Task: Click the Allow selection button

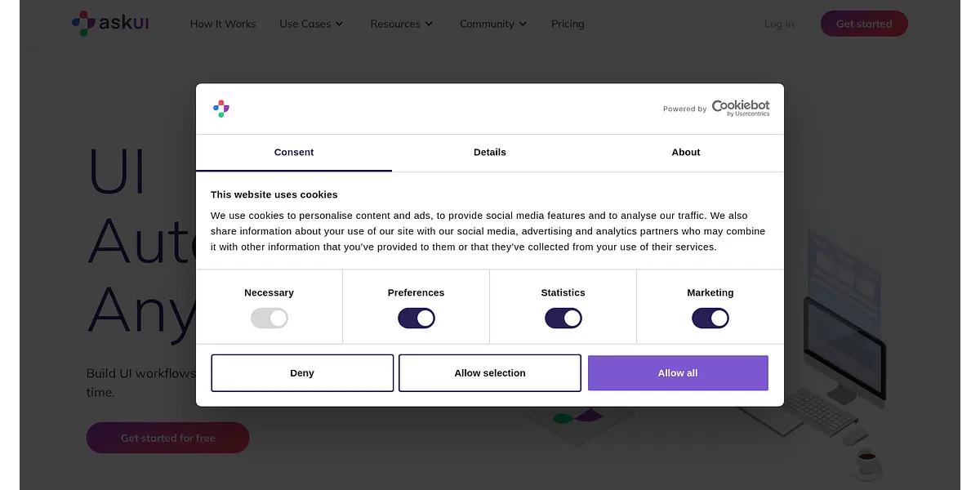Action: pos(490,373)
